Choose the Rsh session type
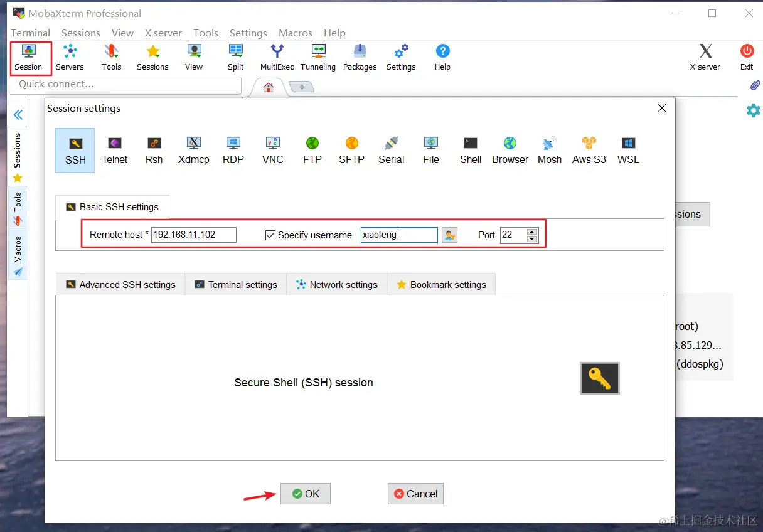763x532 pixels. tap(154, 151)
